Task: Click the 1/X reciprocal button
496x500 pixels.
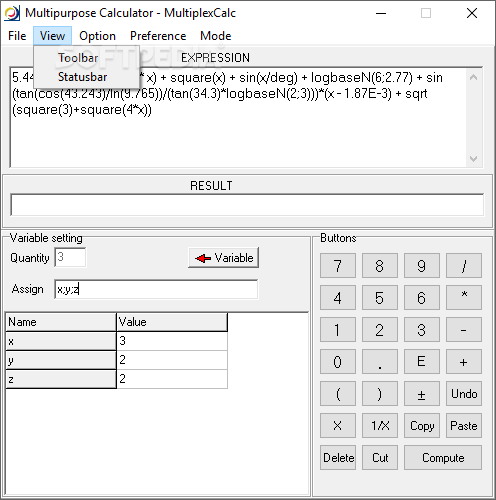Action: tap(380, 426)
